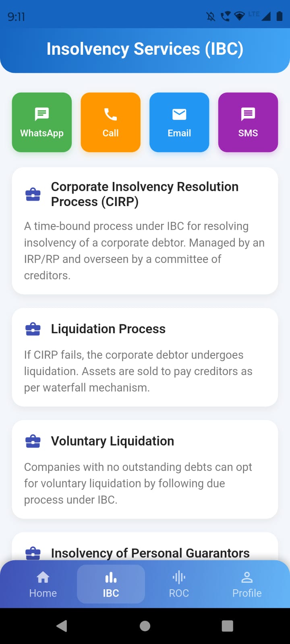Open the Profile tab
Viewport: 290px width, 644px height.
click(x=247, y=584)
